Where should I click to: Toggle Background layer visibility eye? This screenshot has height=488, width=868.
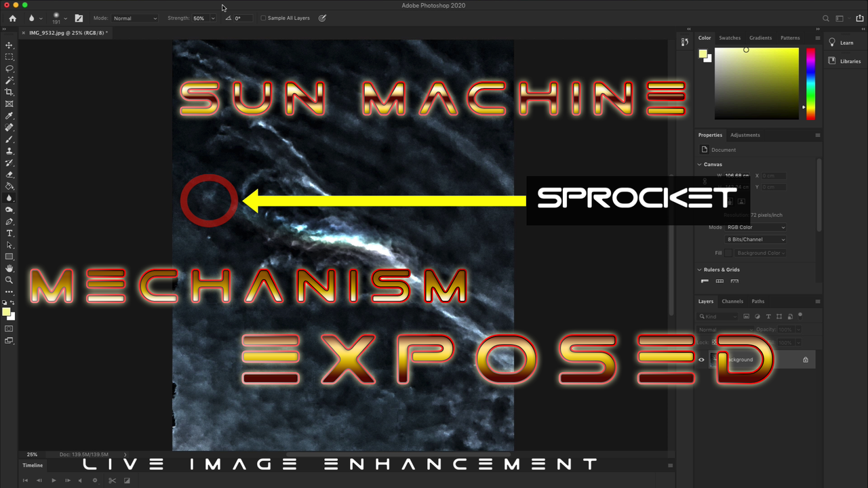(701, 360)
